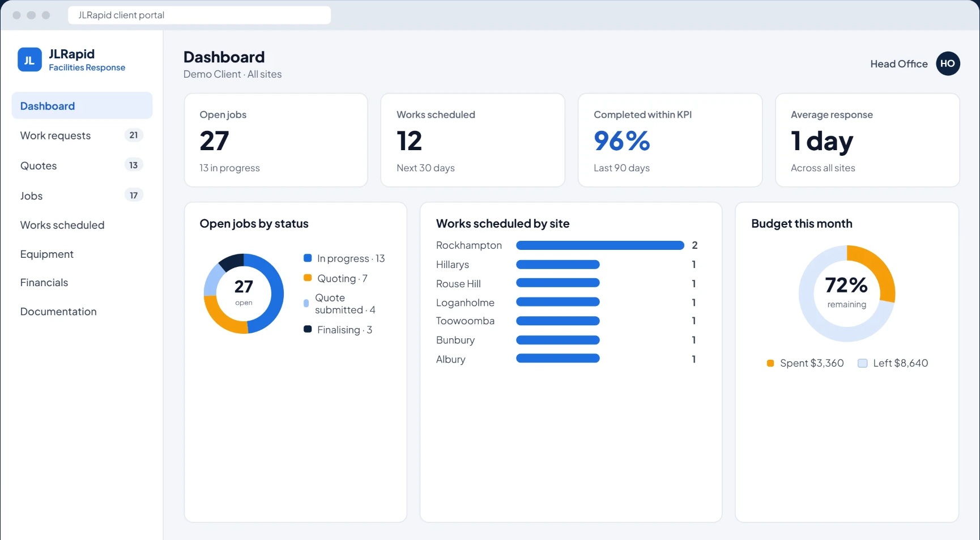This screenshot has width=980, height=540.
Task: Click the Jobs count badge 17
Action: (x=134, y=195)
